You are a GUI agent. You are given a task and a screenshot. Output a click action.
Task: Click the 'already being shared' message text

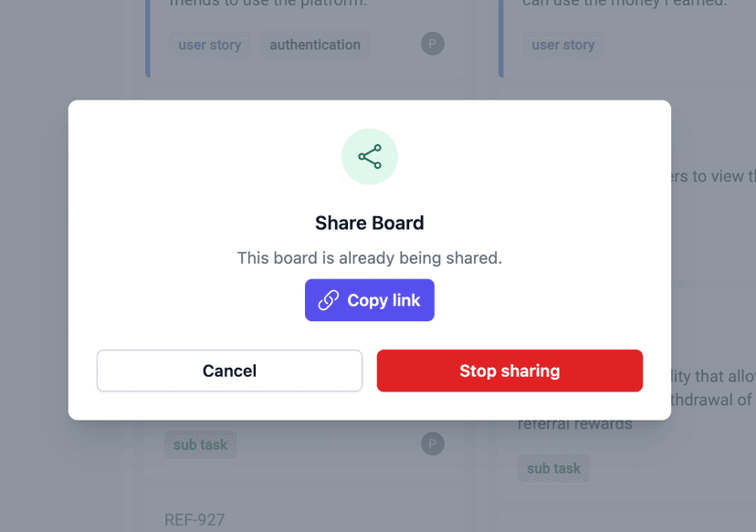pyautogui.click(x=370, y=258)
